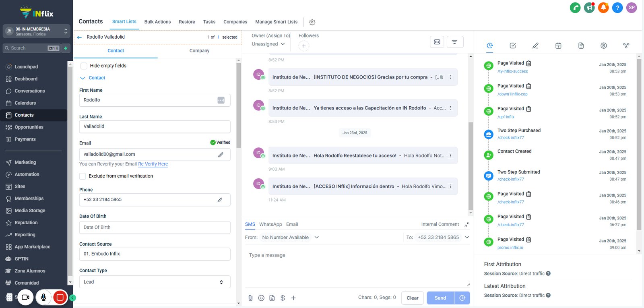This screenshot has height=308, width=644.
Task: Open the Tasks checkbox panel icon
Action: (x=513, y=45)
